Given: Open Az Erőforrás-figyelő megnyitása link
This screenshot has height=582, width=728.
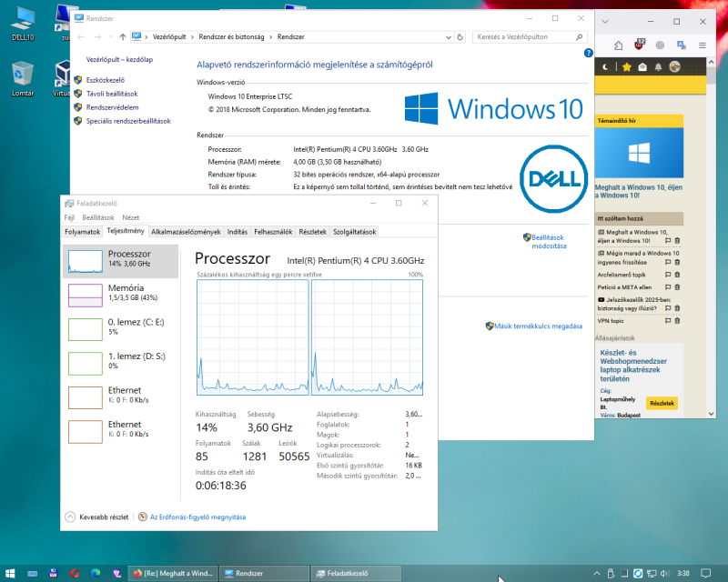Looking at the screenshot, I should pos(197,517).
